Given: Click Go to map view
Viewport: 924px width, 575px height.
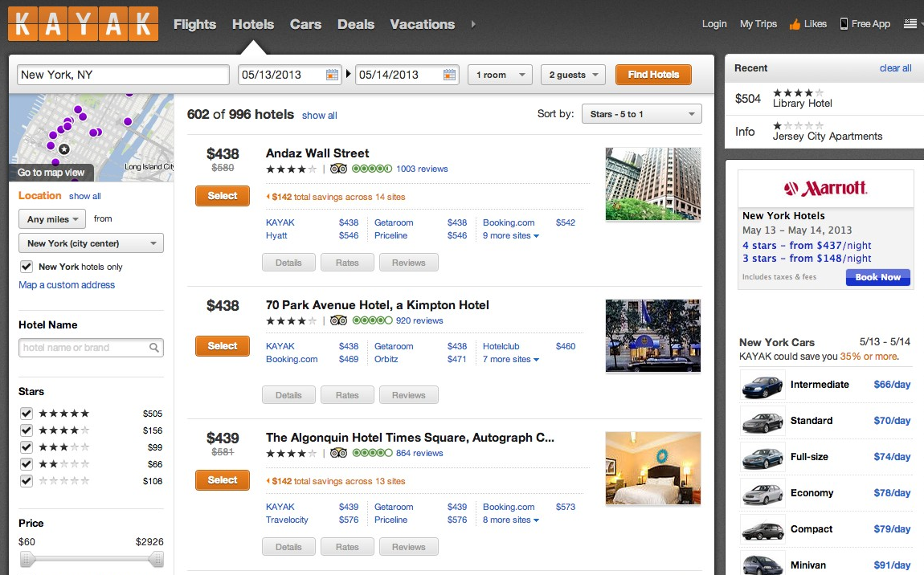Looking at the screenshot, I should tap(51, 173).
